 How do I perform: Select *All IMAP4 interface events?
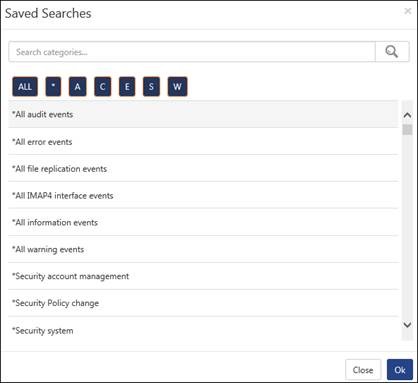tap(203, 196)
